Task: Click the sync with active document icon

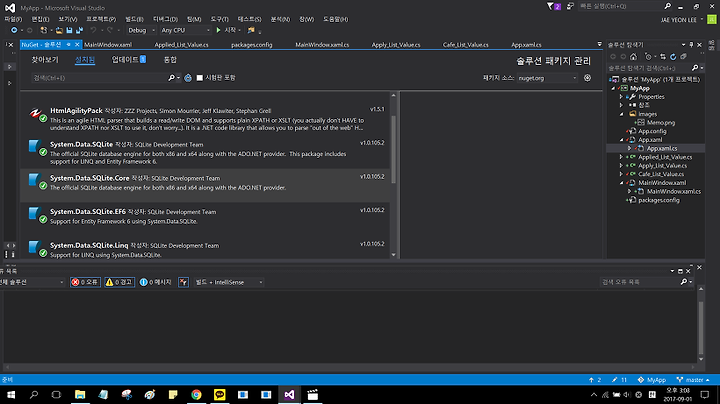Action: point(663,56)
